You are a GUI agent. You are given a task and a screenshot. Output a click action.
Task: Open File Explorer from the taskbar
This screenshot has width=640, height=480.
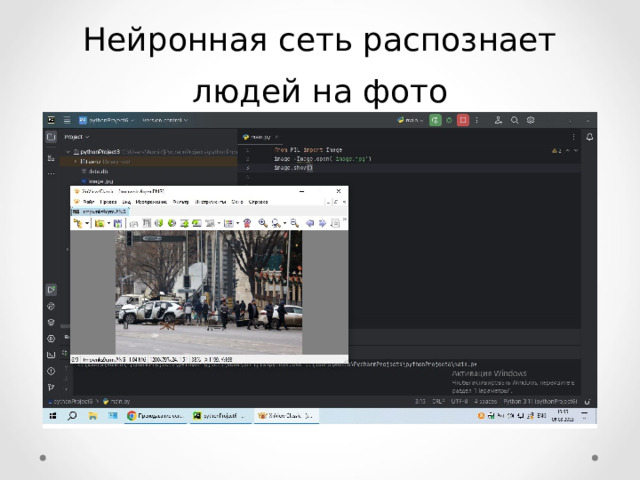[93, 416]
